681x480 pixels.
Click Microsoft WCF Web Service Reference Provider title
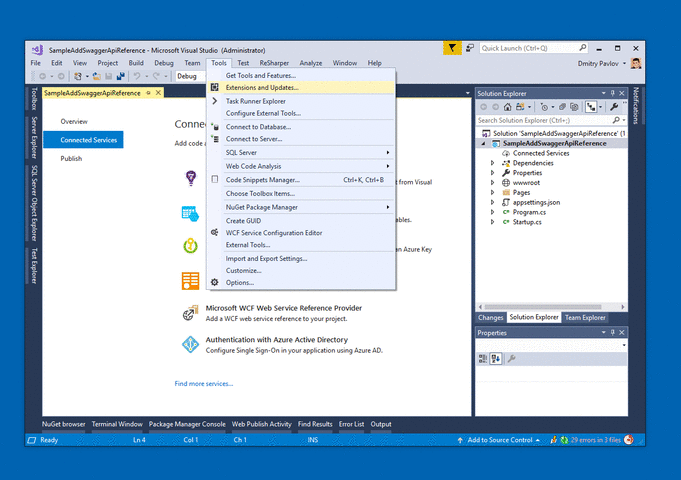284,308
